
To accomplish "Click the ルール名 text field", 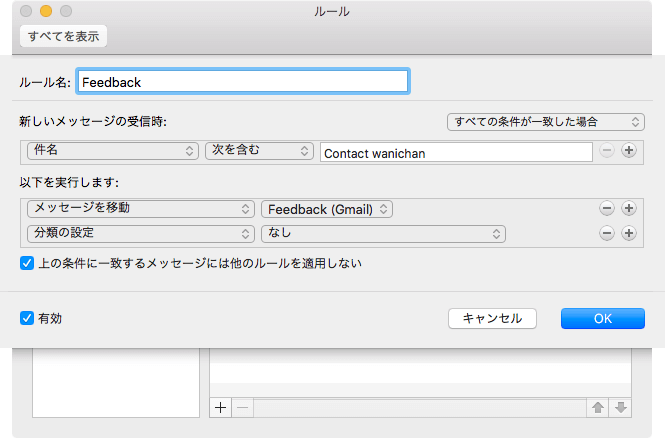I will click(243, 81).
